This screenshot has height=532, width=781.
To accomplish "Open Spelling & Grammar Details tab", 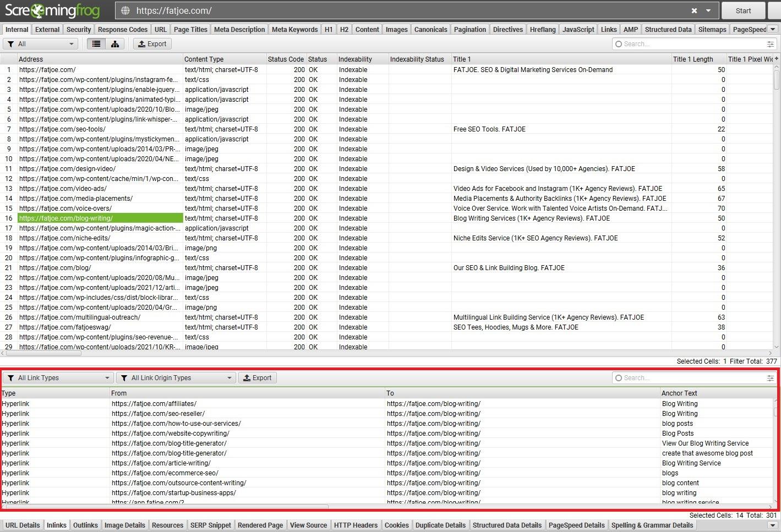I will coord(652,525).
